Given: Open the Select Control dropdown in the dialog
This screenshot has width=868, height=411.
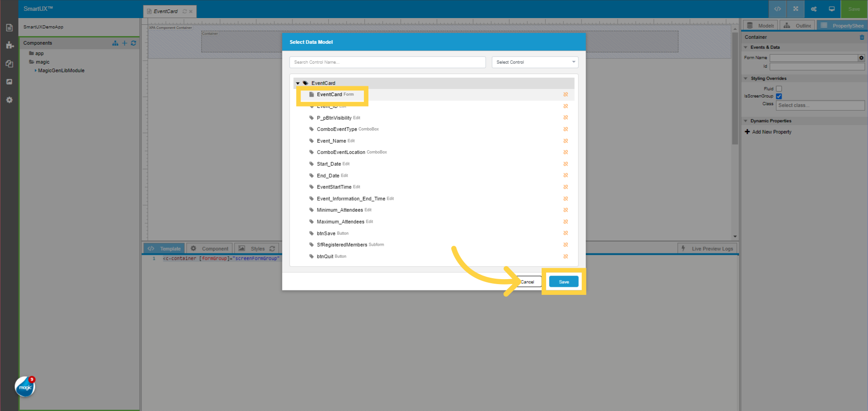Looking at the screenshot, I should (x=535, y=62).
